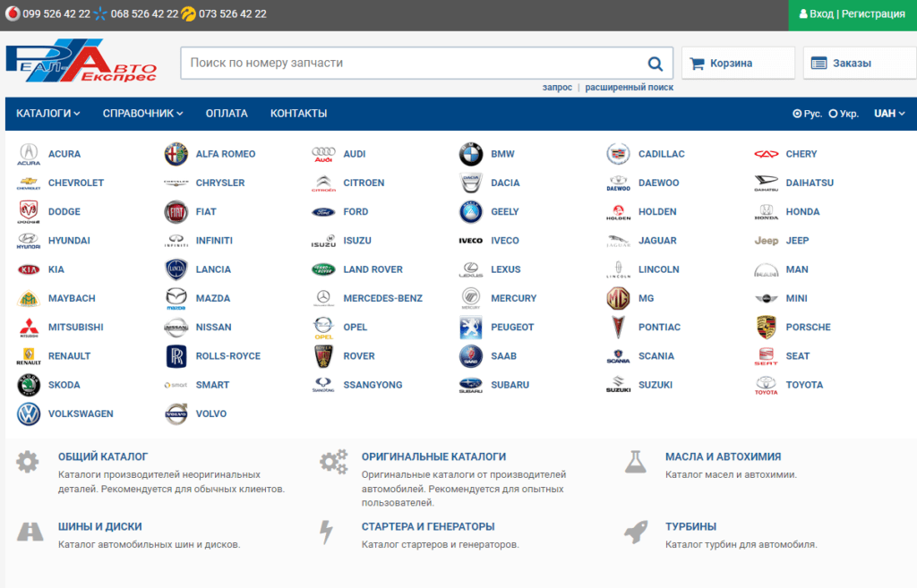Click the Реал Авто Експрес site logo
917x588 pixels.
coord(81,61)
